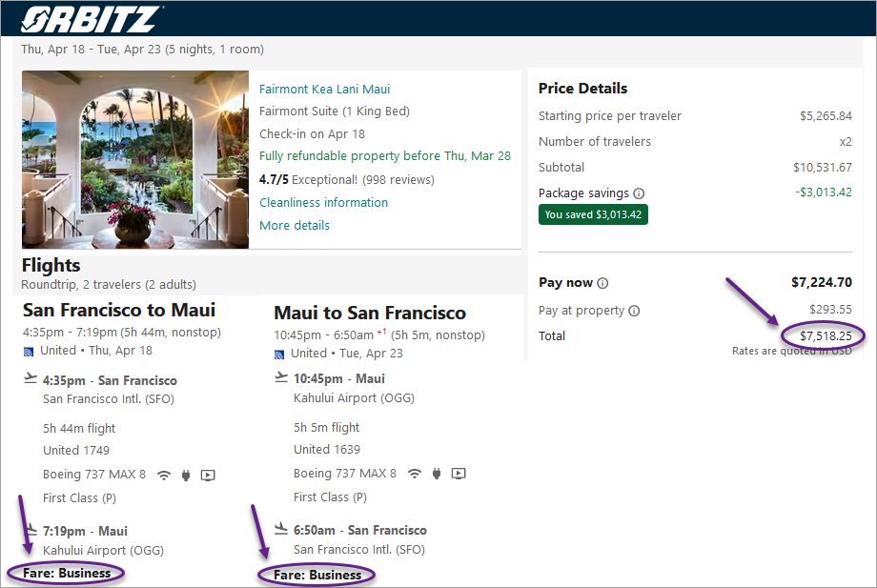Click the subtotal value $10,531.67

(x=822, y=168)
